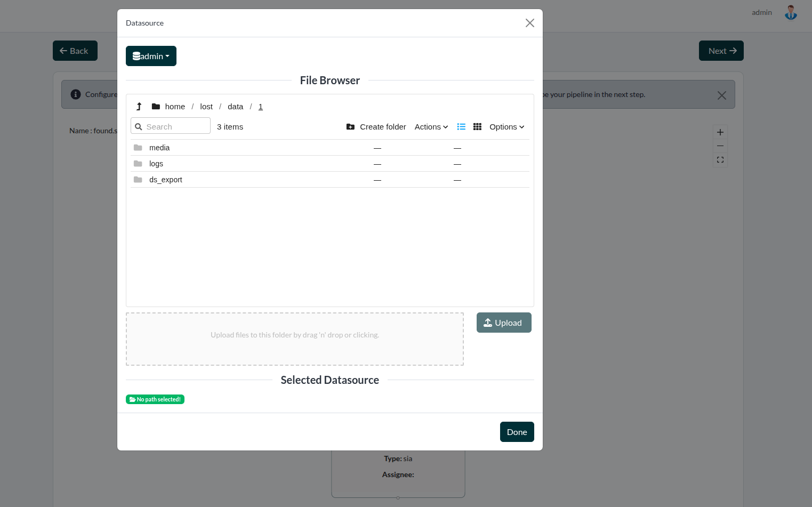Image resolution: width=812 pixels, height=507 pixels.
Task: Open the ds_export folder
Action: point(166,180)
